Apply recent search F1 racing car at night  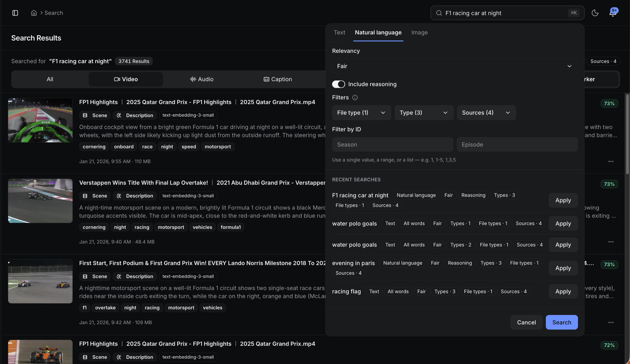(563, 200)
